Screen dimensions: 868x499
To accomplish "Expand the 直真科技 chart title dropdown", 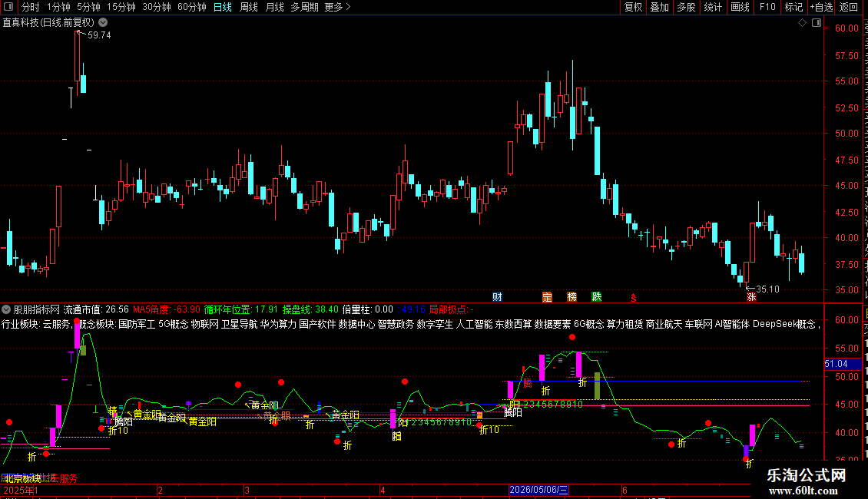I will 103,23.
